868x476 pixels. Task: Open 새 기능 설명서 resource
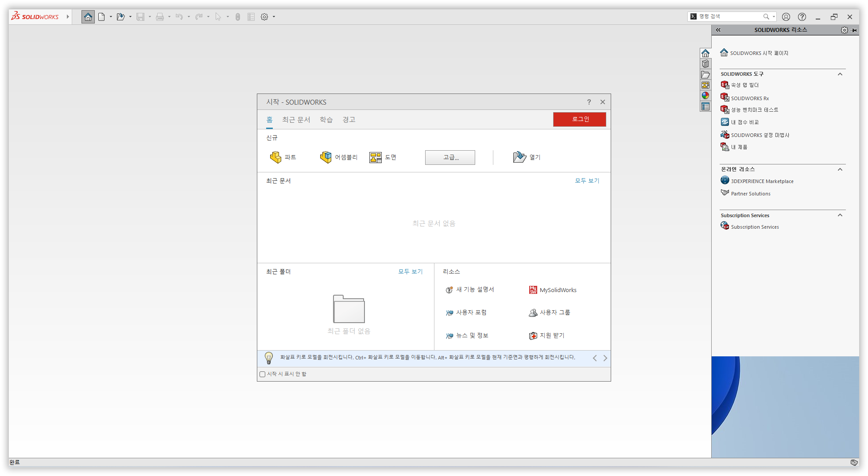pos(469,290)
